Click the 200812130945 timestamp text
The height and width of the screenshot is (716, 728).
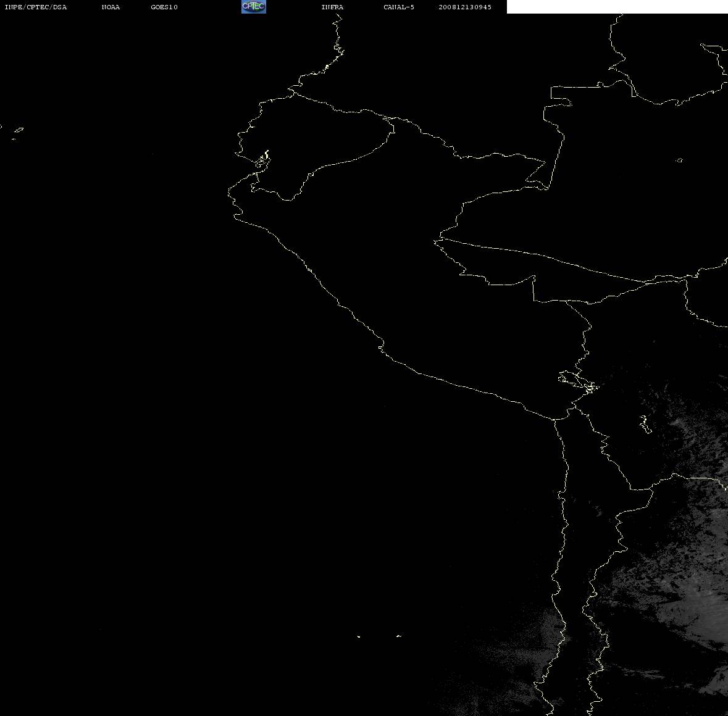pyautogui.click(x=465, y=7)
